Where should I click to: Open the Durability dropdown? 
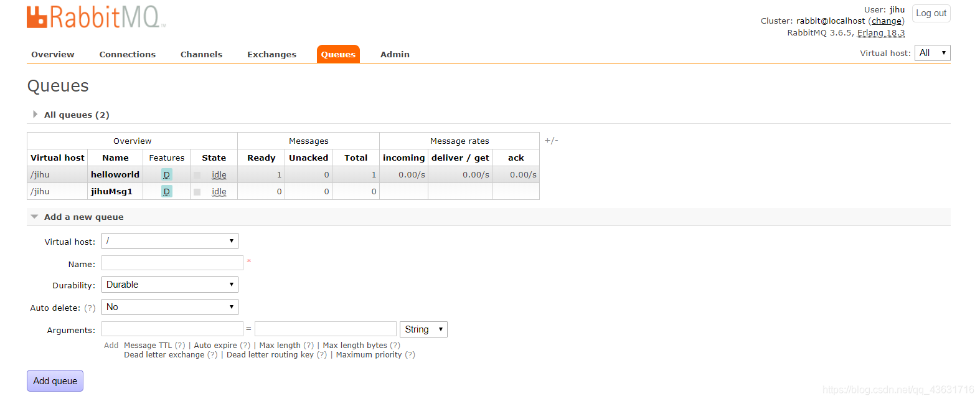point(170,285)
